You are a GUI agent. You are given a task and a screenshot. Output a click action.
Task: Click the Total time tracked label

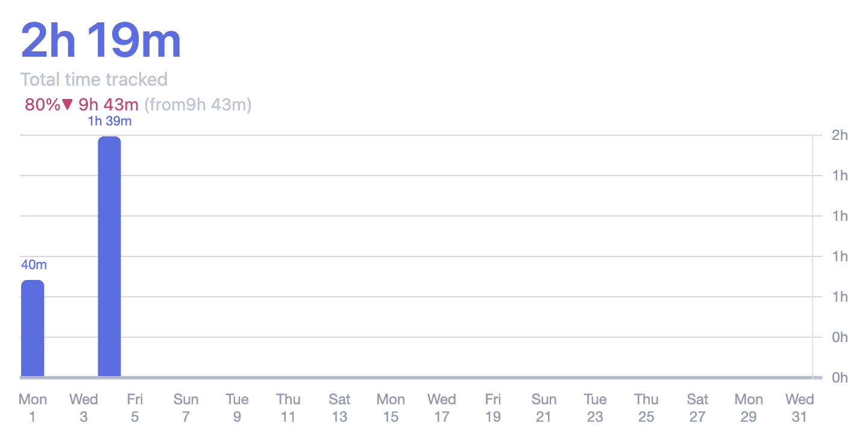point(94,80)
